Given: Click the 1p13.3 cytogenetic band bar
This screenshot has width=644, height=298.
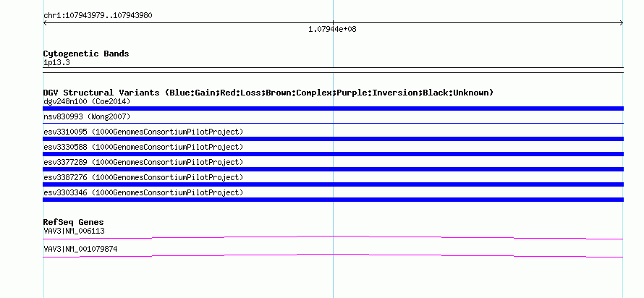Looking at the screenshot, I should [x=333, y=70].
